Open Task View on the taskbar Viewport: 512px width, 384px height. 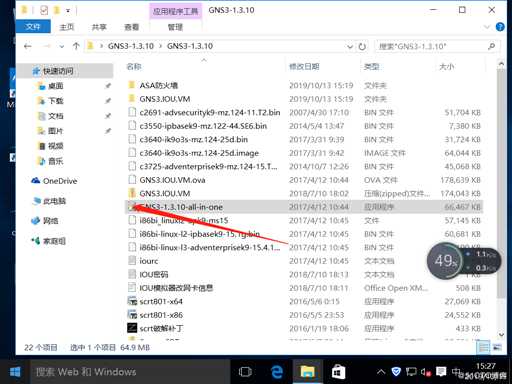pyautogui.click(x=245, y=372)
